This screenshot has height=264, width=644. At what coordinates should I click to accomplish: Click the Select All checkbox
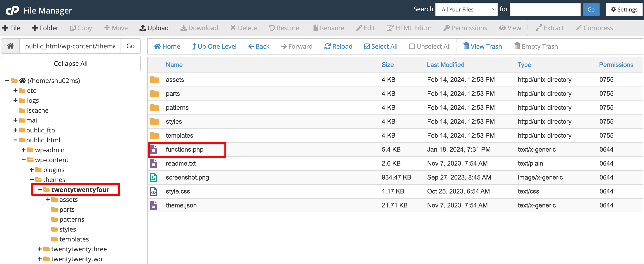(x=367, y=46)
